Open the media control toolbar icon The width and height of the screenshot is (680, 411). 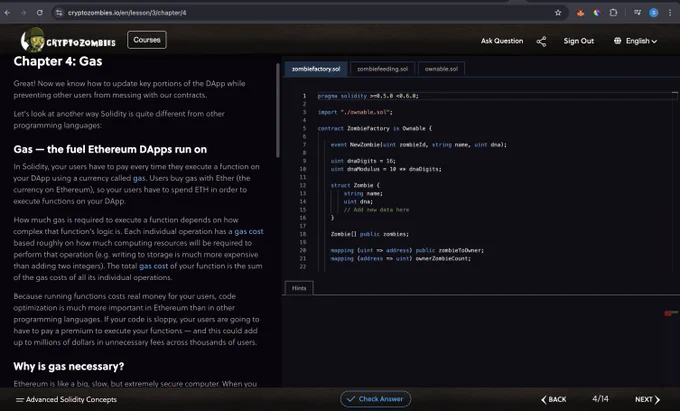(637, 13)
